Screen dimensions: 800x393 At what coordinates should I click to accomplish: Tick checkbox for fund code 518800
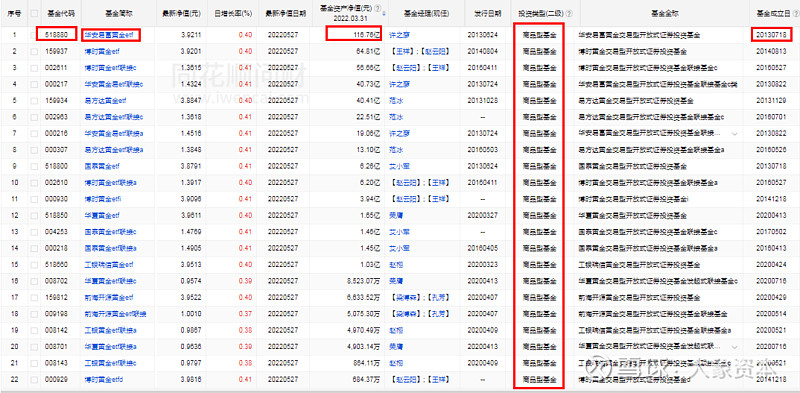(34, 166)
